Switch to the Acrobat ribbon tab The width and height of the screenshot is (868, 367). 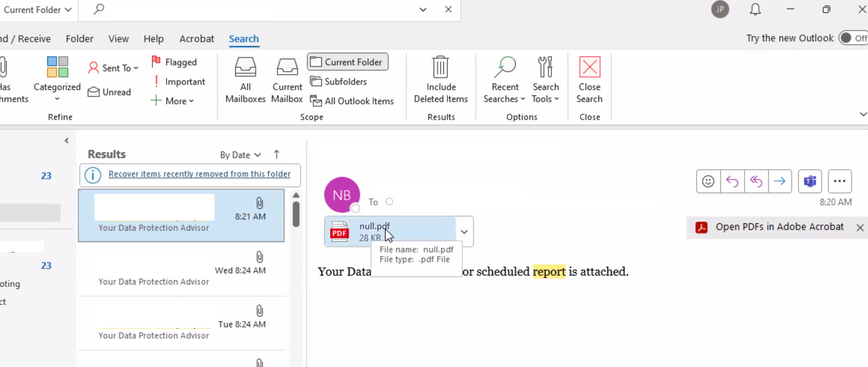pos(197,39)
